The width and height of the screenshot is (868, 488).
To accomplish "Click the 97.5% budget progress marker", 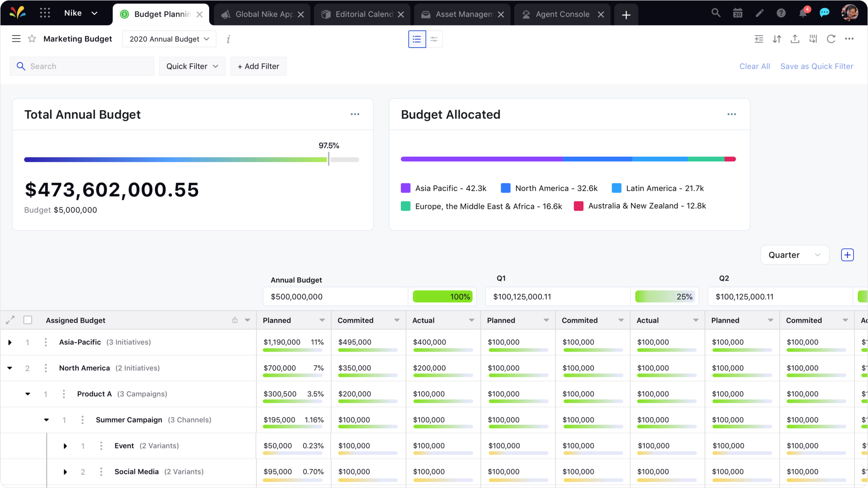I will (x=328, y=159).
